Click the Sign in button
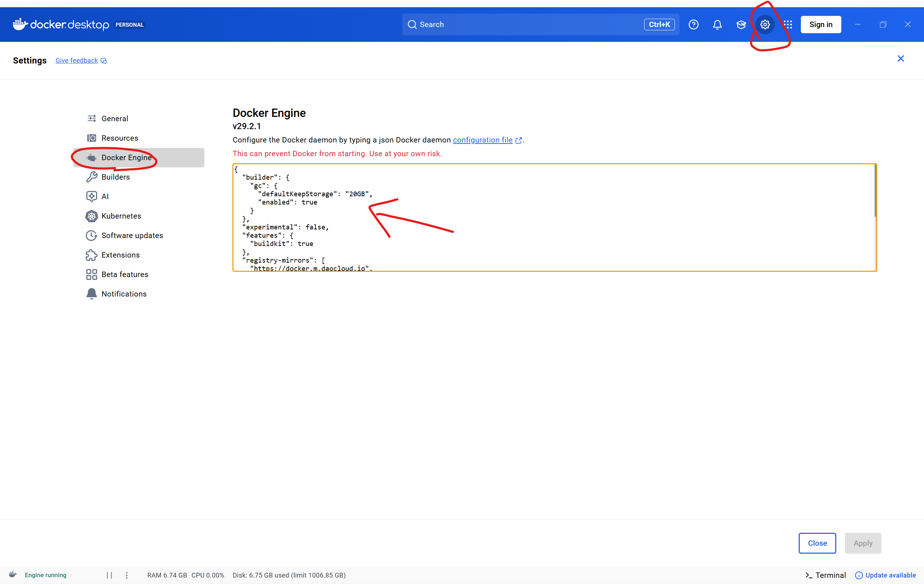The image size is (924, 584). (820, 25)
